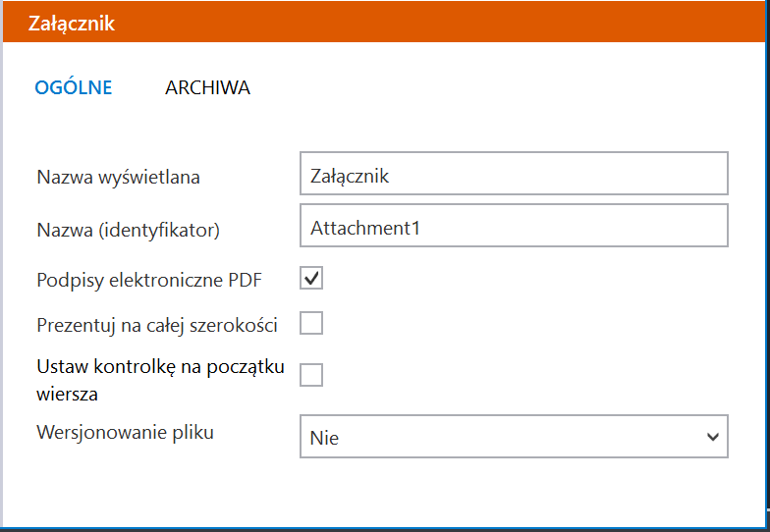Click the Podpisy elektroniczne PDF label

[x=149, y=281]
